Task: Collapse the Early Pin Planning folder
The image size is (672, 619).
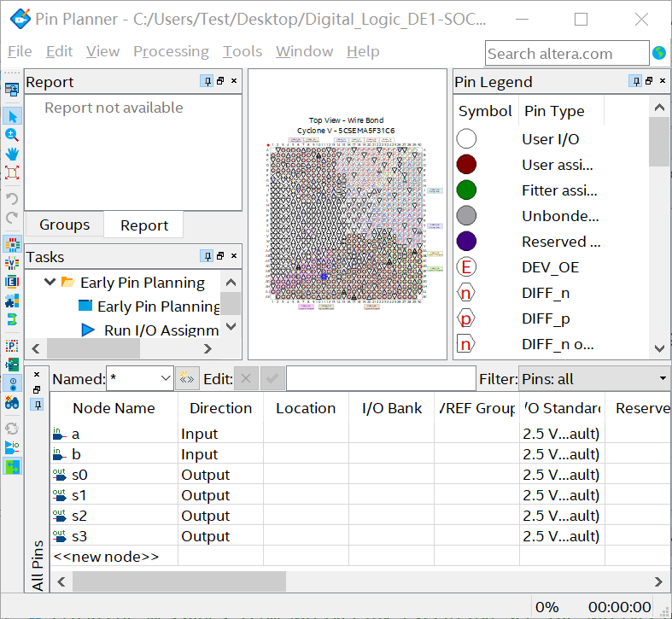Action: [50, 282]
